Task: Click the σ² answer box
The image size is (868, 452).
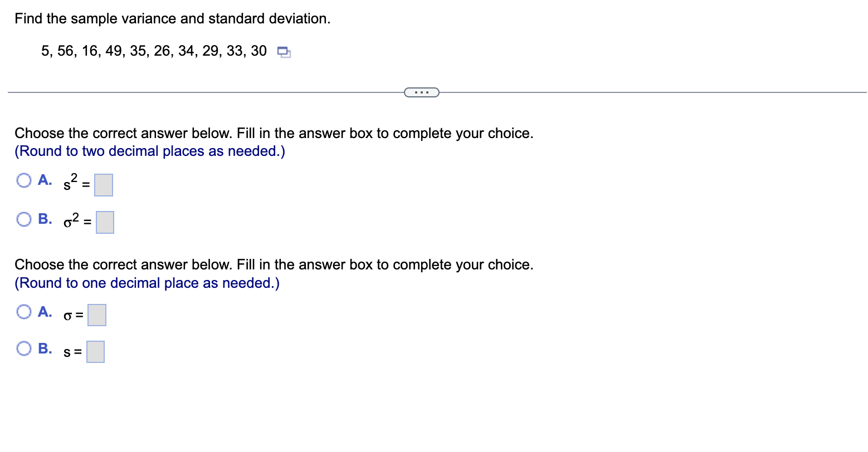Action: 105,222
